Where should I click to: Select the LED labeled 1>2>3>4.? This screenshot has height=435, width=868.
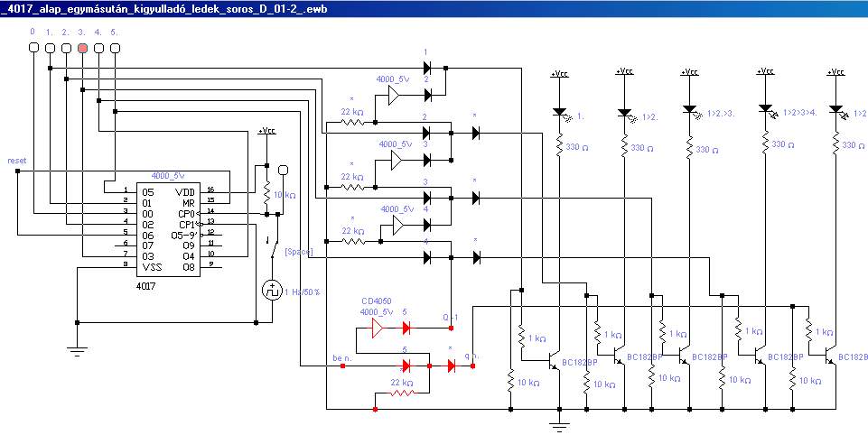[765, 109]
